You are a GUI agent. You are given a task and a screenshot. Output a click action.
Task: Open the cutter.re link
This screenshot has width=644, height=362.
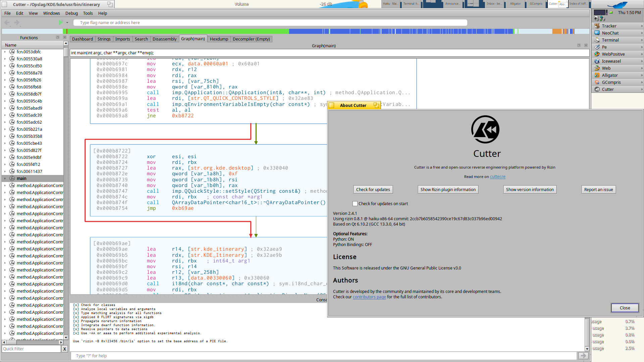click(497, 177)
